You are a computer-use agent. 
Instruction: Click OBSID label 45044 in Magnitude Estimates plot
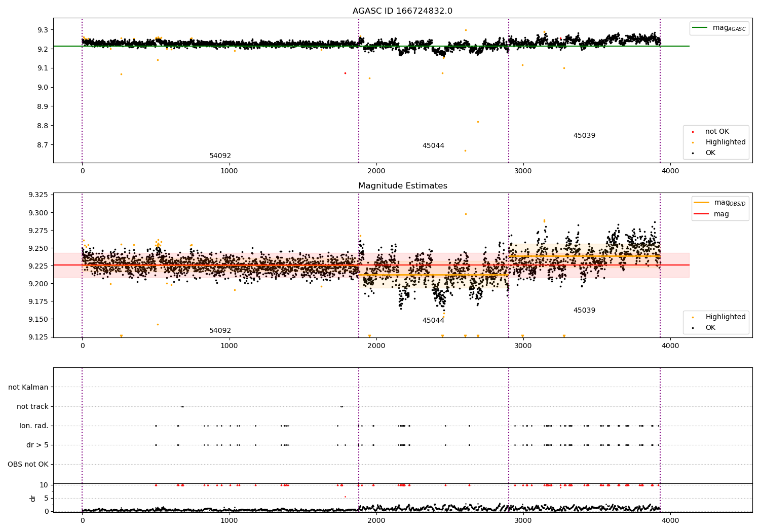(433, 321)
